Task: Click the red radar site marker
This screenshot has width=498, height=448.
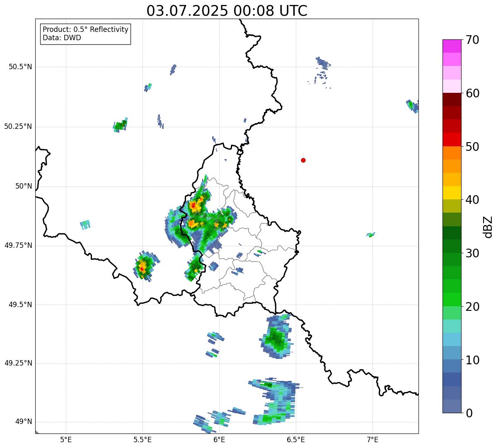Action: click(x=303, y=160)
